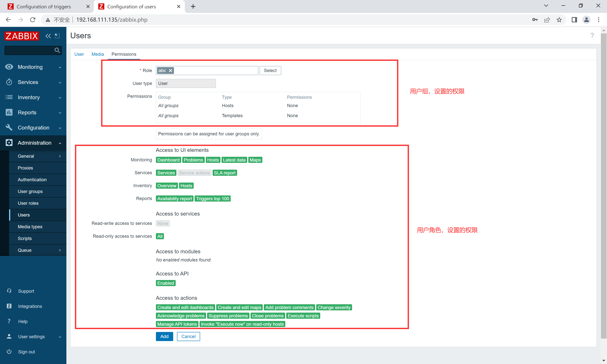This screenshot has height=364, width=607.
Task: Switch to the User tab
Action: (x=79, y=54)
